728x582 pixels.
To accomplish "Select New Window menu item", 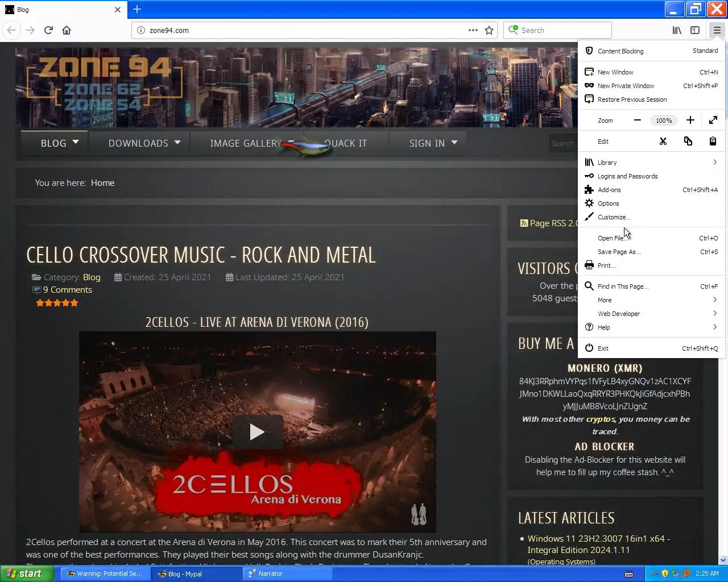I will pos(651,72).
